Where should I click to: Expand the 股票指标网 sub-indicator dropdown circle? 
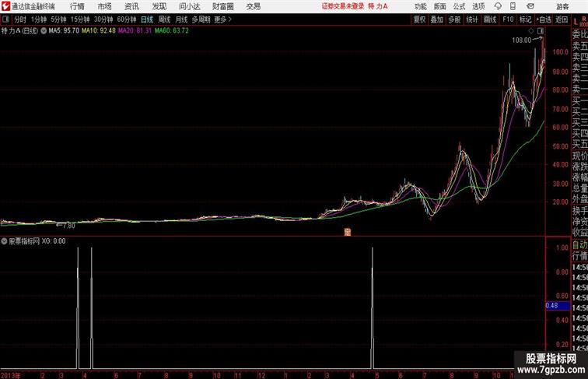point(4,241)
